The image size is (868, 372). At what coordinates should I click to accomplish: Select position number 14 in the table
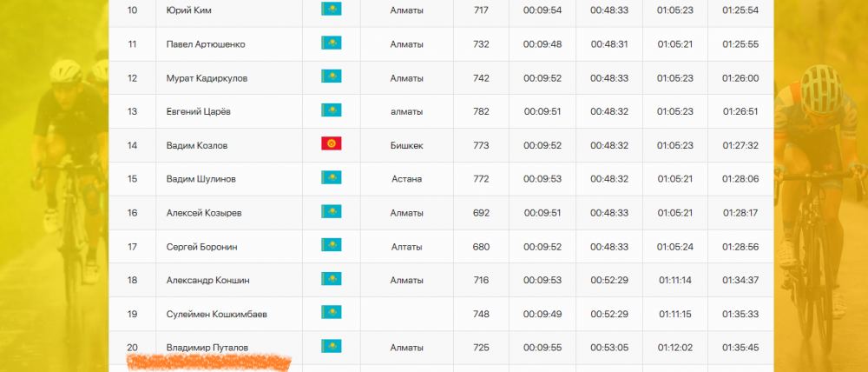pos(133,145)
